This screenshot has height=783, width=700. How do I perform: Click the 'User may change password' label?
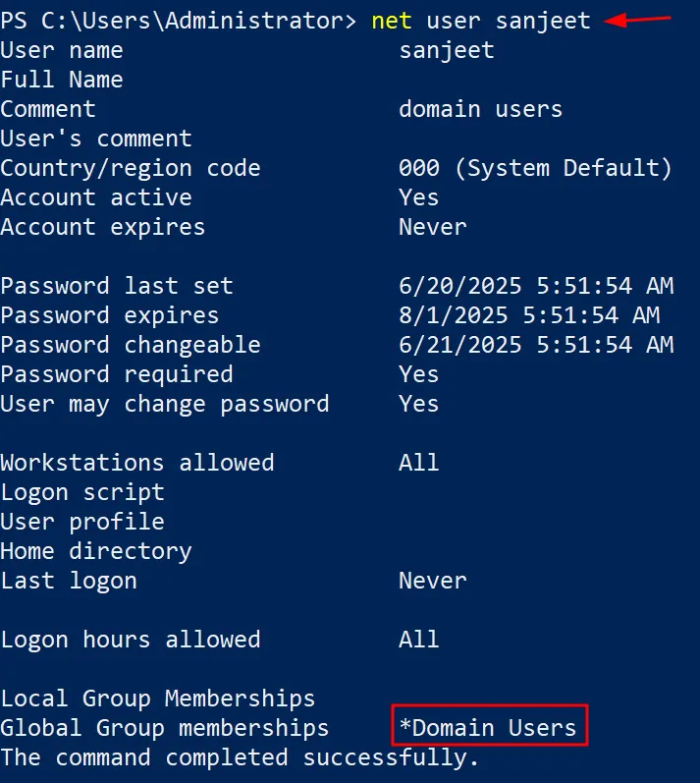coord(164,404)
